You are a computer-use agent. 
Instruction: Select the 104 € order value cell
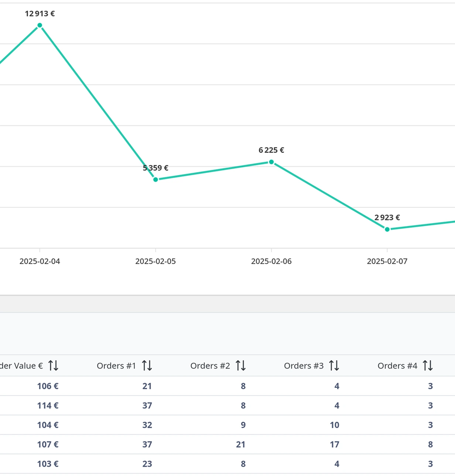(48, 425)
